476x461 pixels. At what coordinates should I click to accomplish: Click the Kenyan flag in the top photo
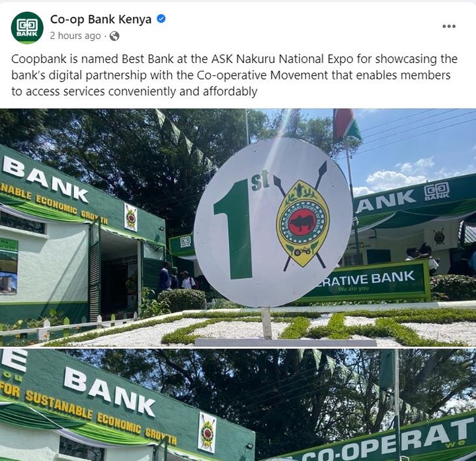tap(346, 125)
